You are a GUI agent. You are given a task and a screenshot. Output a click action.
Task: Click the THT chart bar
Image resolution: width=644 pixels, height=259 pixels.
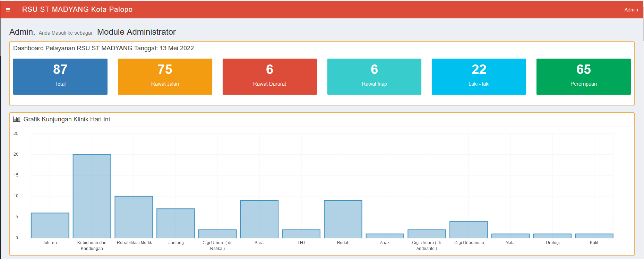(301, 234)
